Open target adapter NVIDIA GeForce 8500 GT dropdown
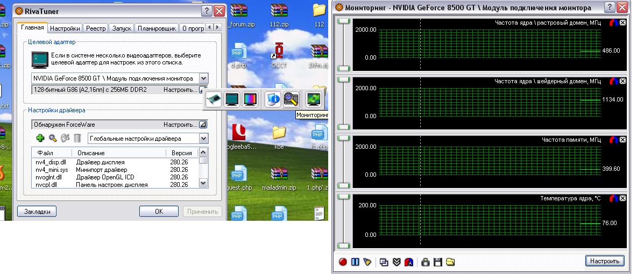 pos(204,78)
